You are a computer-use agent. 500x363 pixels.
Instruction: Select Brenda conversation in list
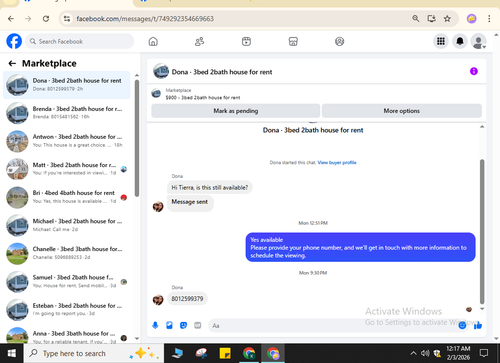click(x=67, y=113)
